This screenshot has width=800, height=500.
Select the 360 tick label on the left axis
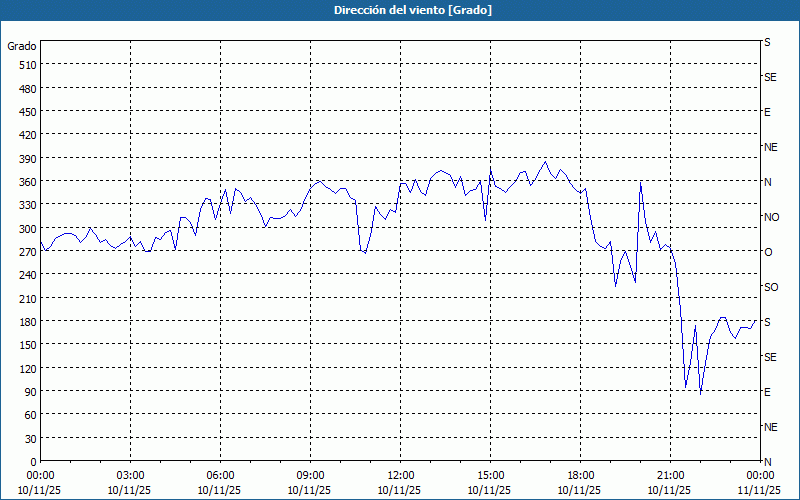27,182
